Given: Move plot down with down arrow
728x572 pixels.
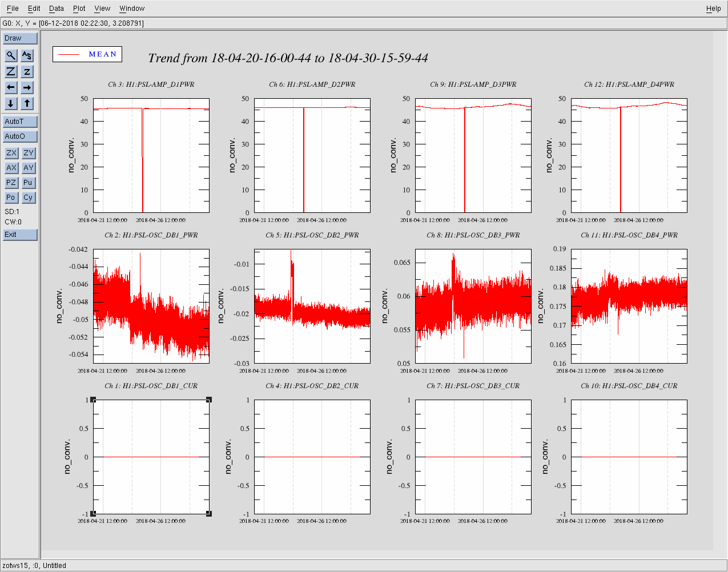Looking at the screenshot, I should click(11, 103).
